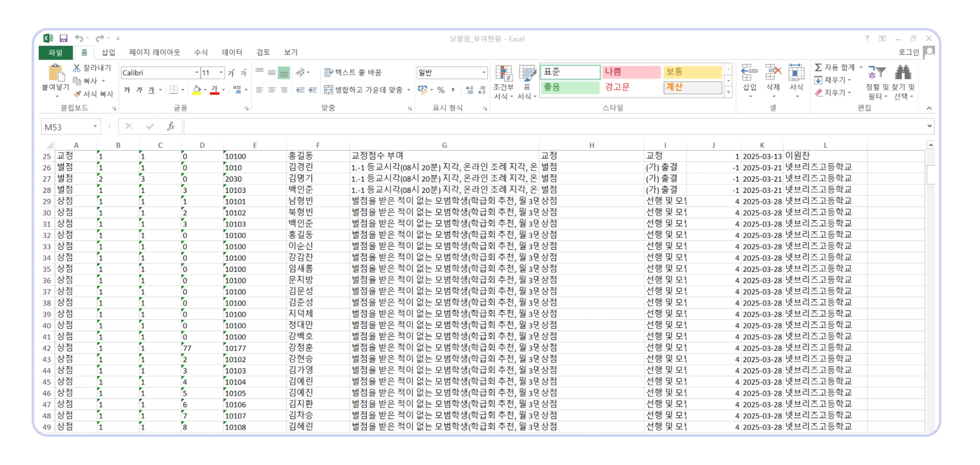980x465 pixels.
Task: Click inside the formula bar input
Action: tap(554, 127)
